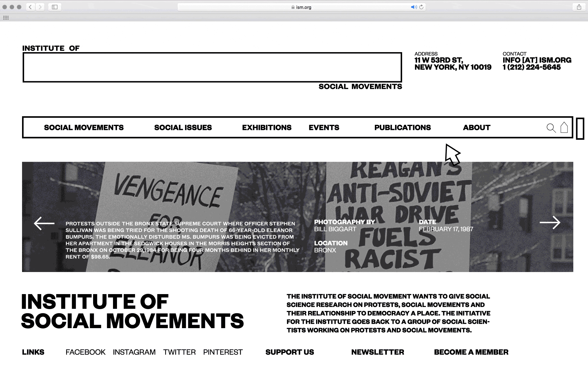Follow the Twitter link
This screenshot has width=588, height=368.
pyautogui.click(x=179, y=352)
